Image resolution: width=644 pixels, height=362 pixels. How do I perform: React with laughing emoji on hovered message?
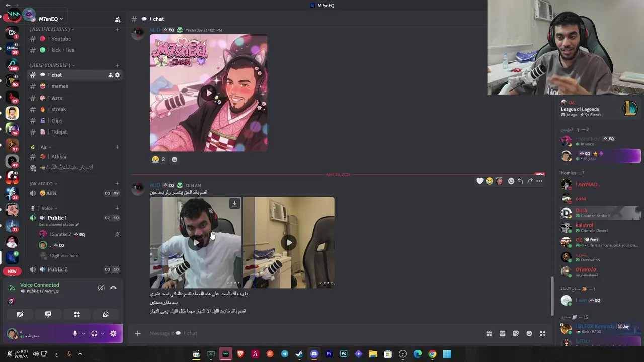(x=489, y=181)
